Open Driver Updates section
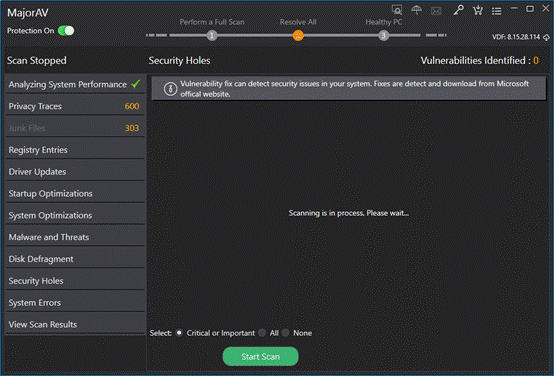Viewport: 554px width, 376px height. 75,172
